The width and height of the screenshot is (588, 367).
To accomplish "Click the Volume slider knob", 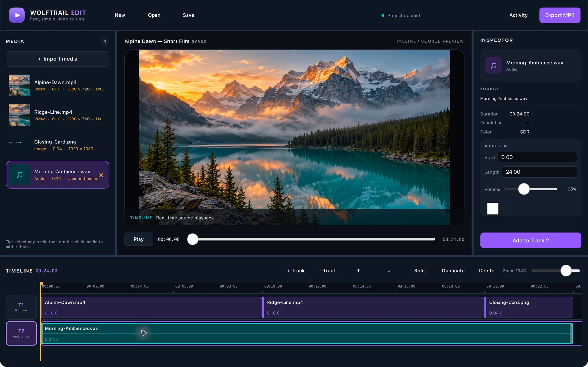I will coord(524,189).
